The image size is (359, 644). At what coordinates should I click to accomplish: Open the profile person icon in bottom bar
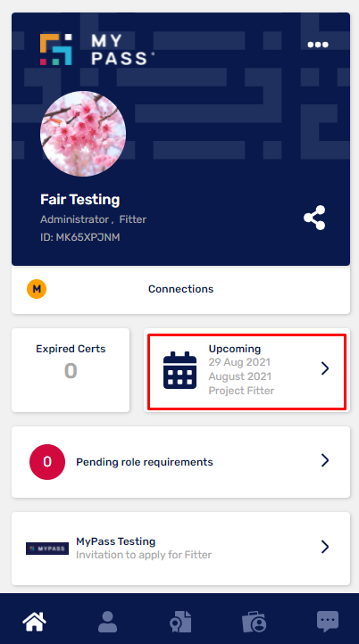pyautogui.click(x=107, y=622)
